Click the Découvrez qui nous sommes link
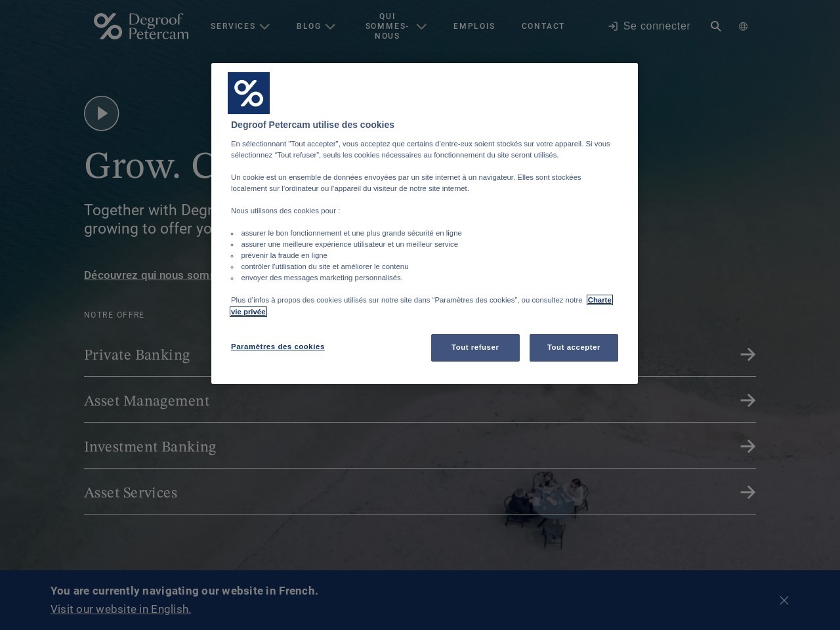Screen dimensions: 840x630 pyautogui.click(x=148, y=275)
